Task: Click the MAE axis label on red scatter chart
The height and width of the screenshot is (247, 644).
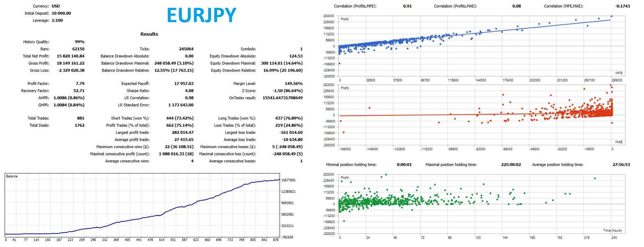Action: point(619,142)
